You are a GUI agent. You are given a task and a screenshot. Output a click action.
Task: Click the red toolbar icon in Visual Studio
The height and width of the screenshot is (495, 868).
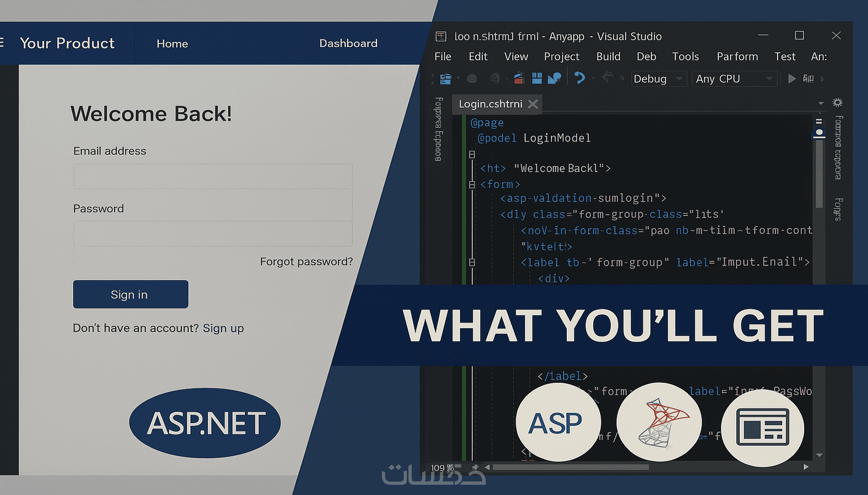click(519, 78)
